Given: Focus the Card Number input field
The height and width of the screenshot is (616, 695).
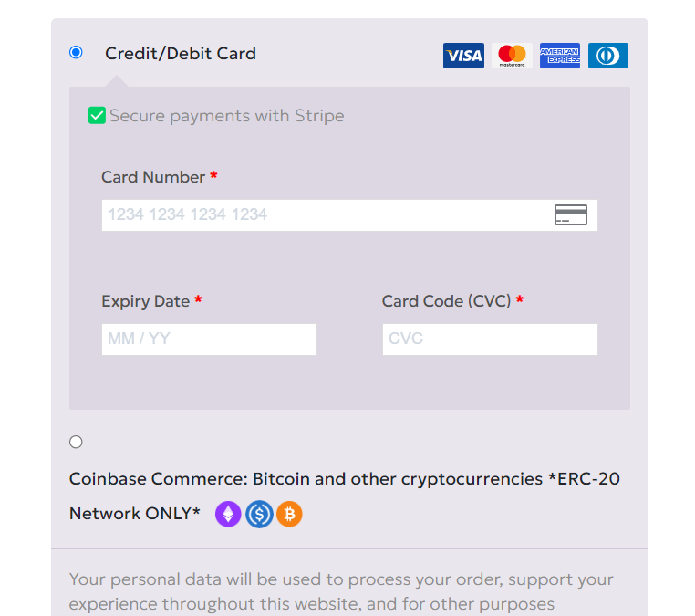Looking at the screenshot, I should coord(349,215).
